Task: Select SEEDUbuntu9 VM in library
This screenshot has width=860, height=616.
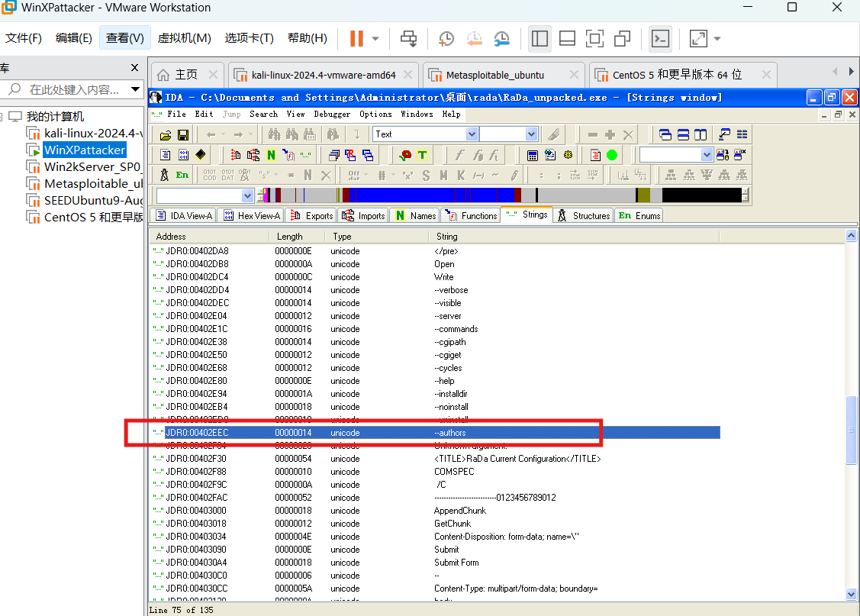Action: [93, 200]
